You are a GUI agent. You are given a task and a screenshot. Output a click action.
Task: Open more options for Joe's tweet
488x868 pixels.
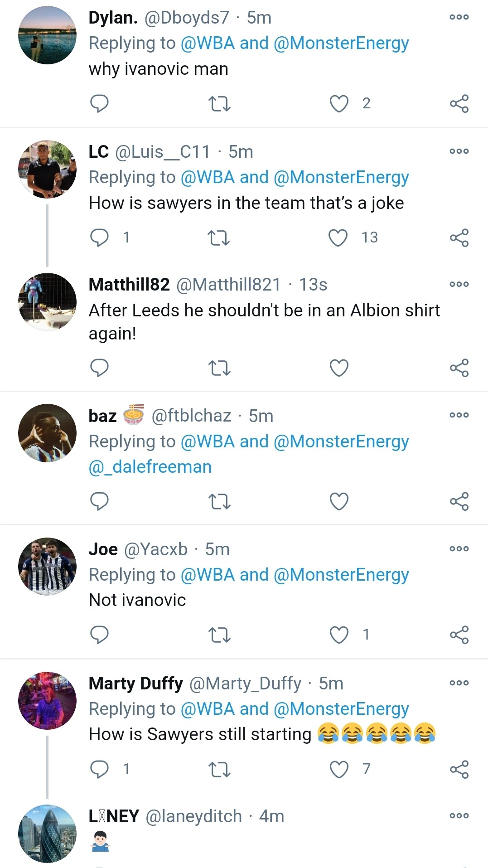(459, 549)
